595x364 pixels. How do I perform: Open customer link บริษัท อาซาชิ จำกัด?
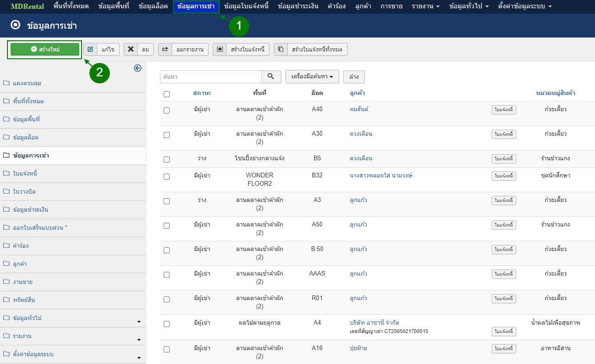(x=374, y=323)
